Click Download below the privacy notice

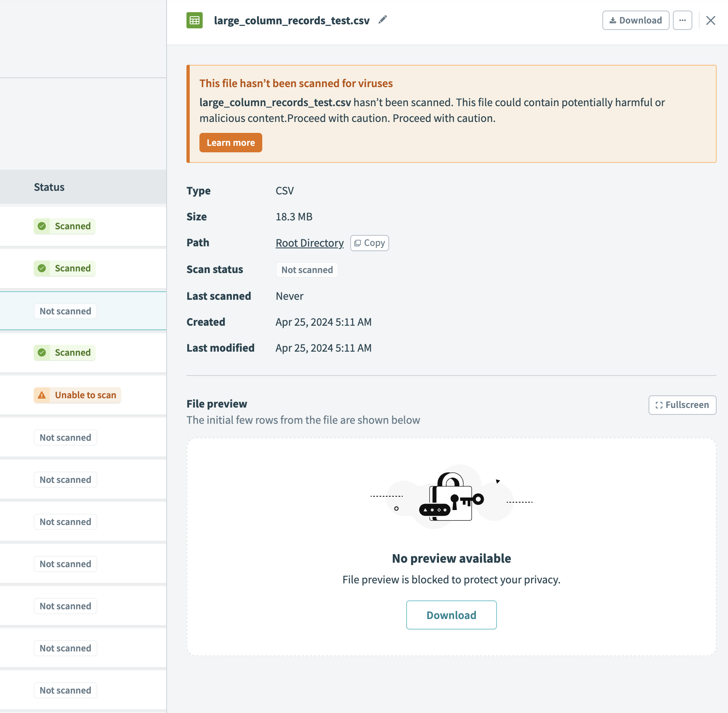451,615
